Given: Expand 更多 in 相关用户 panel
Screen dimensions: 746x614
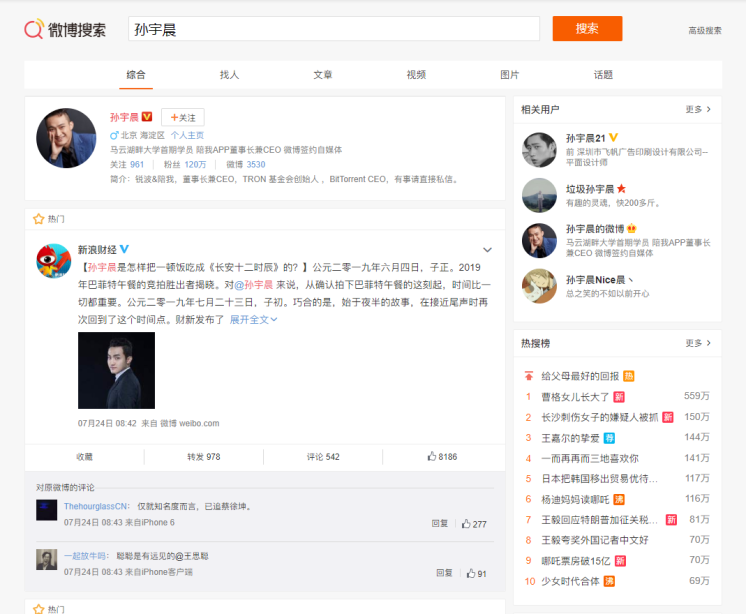Looking at the screenshot, I should [698, 109].
